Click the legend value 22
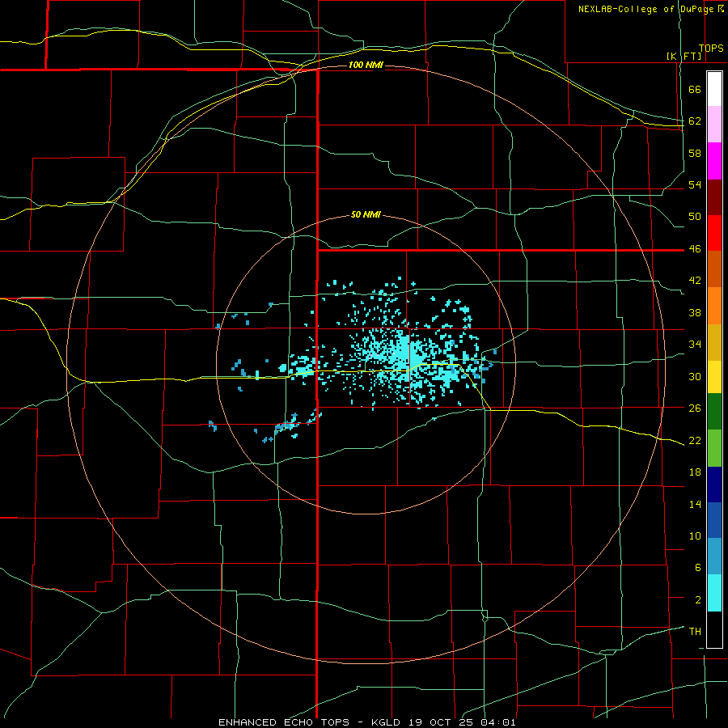This screenshot has height=728, width=728. point(695,440)
